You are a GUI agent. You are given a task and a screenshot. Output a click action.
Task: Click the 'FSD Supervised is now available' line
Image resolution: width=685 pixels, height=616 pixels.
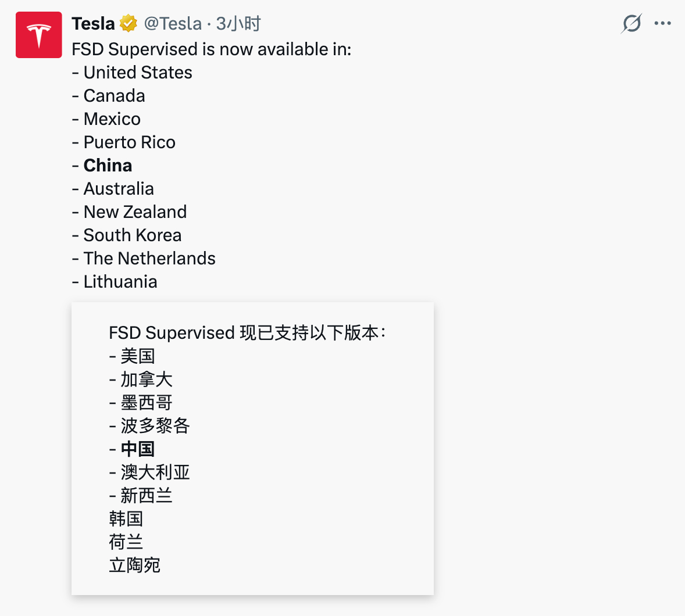coord(212,49)
